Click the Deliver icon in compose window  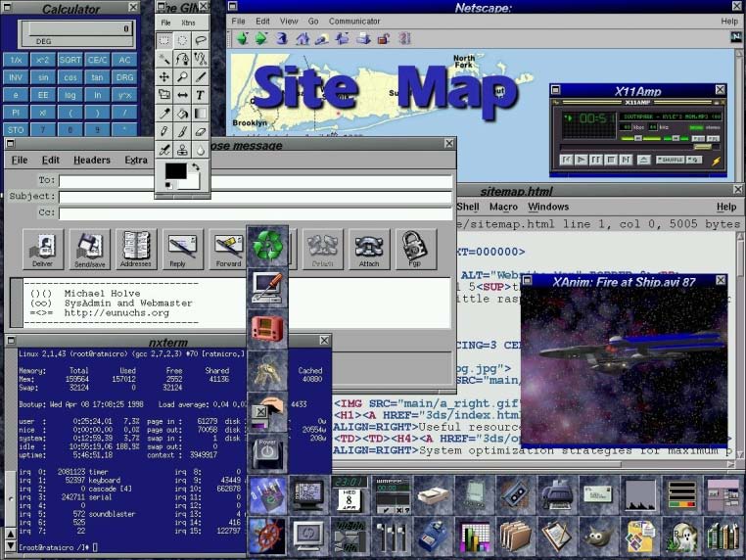point(43,250)
